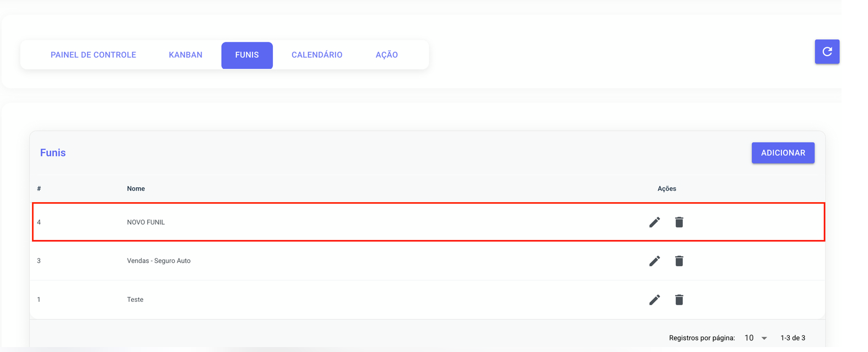
Task: Click the Funis section title
Action: 53,153
